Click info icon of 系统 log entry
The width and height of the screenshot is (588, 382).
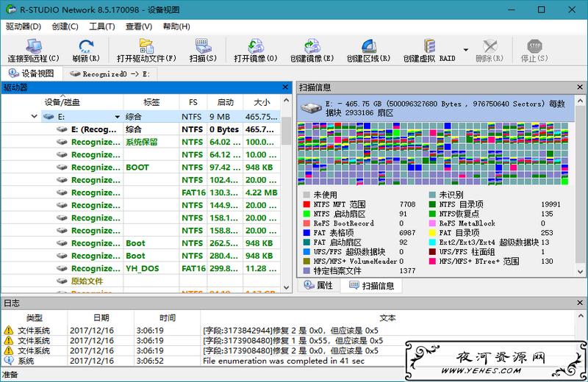8,361
